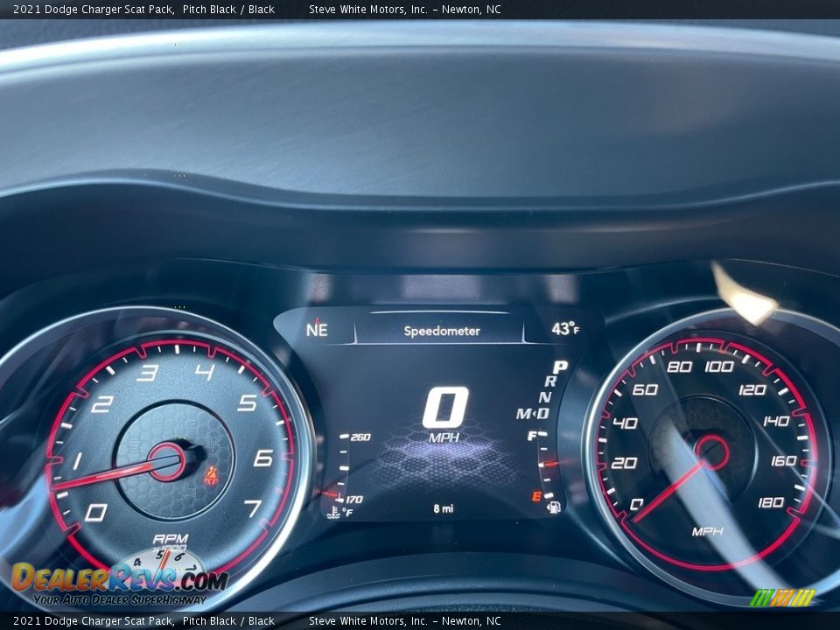Click the number 6 on tachometer

263,458
